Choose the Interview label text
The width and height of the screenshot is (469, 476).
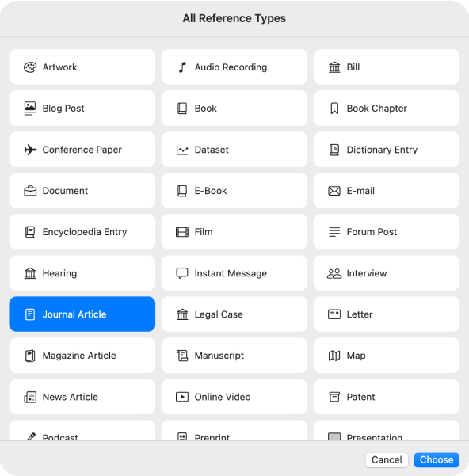click(x=366, y=273)
